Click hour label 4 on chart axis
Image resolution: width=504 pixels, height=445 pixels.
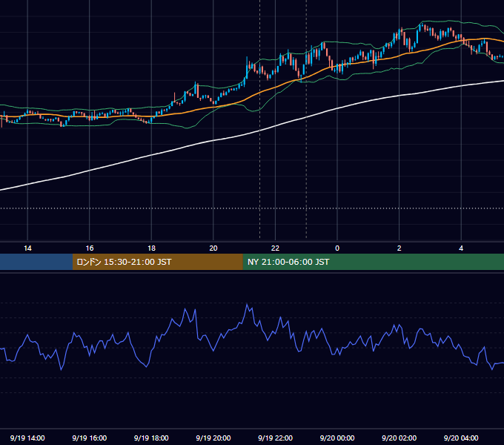(x=461, y=248)
